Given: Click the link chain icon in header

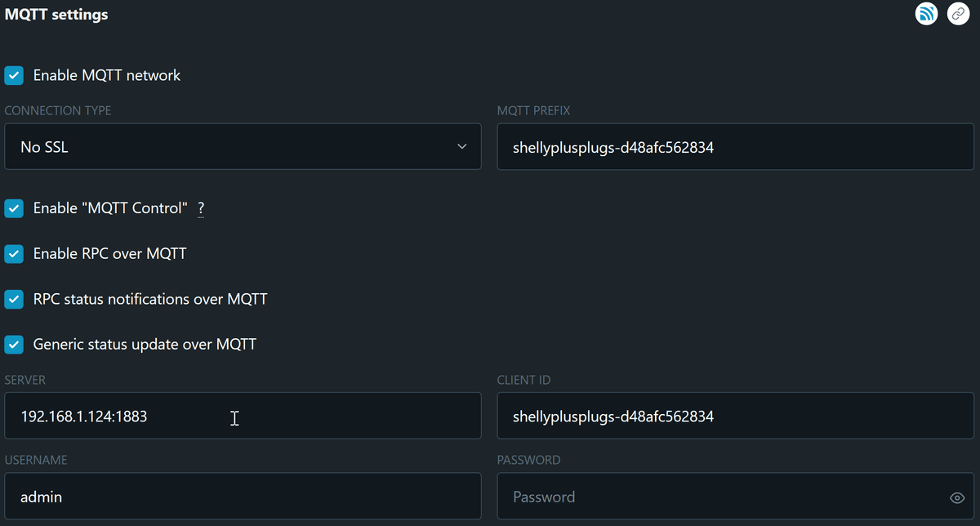Looking at the screenshot, I should (958, 14).
